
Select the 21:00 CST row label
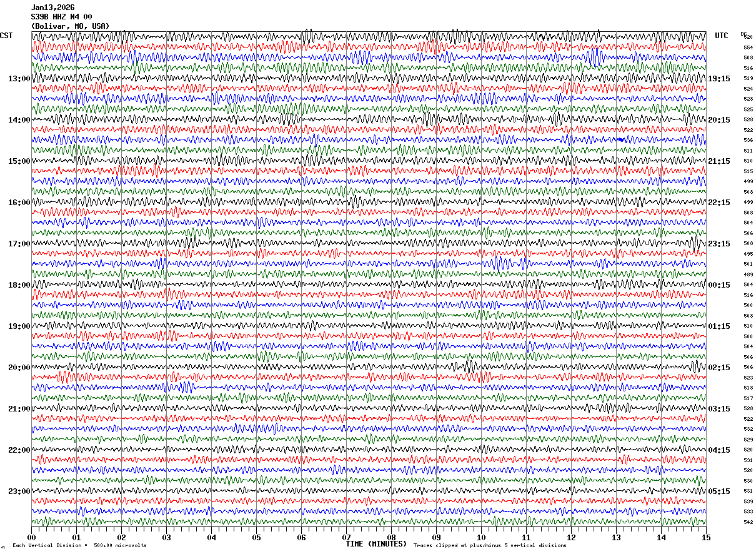pyautogui.click(x=19, y=409)
